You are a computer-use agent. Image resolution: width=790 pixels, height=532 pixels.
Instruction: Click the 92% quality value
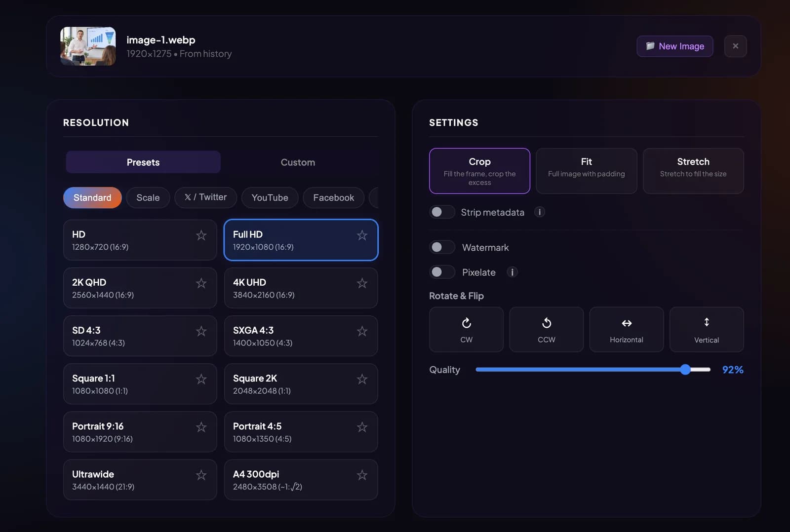pyautogui.click(x=733, y=370)
